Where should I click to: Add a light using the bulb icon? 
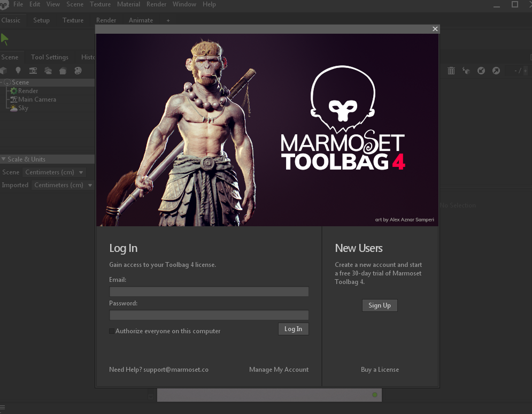tap(18, 71)
